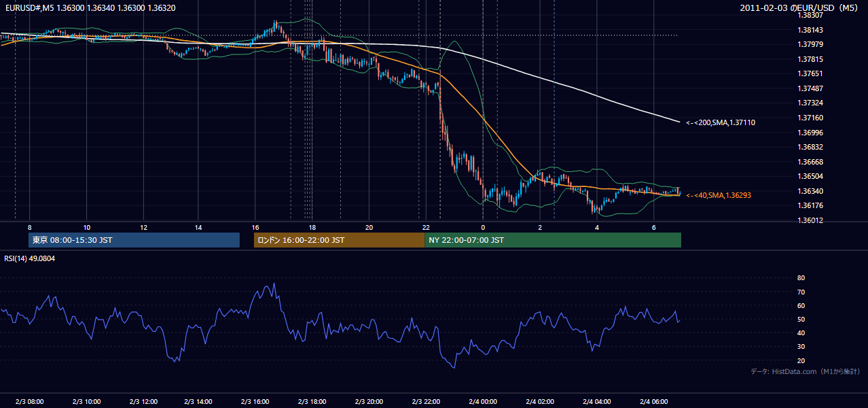Click hour tick 22 under the price chart
Image resolution: width=868 pixels, height=408 pixels.
tap(425, 227)
